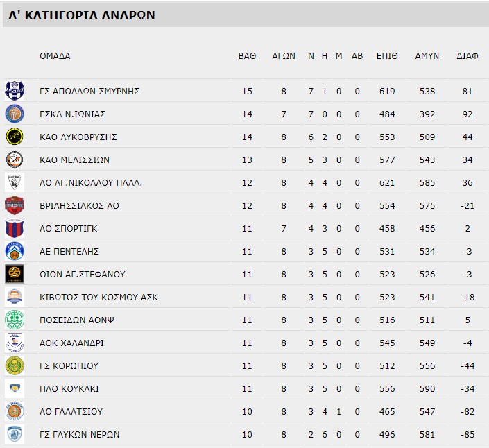The image size is (489, 448).
Task: Click the ΑΟ ΣΠΟΡΤΙΓΚ team logo
Action: click(15, 228)
